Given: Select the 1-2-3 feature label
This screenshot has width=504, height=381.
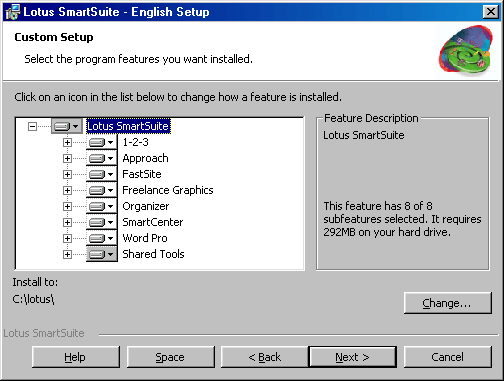Looking at the screenshot, I should coord(135,142).
